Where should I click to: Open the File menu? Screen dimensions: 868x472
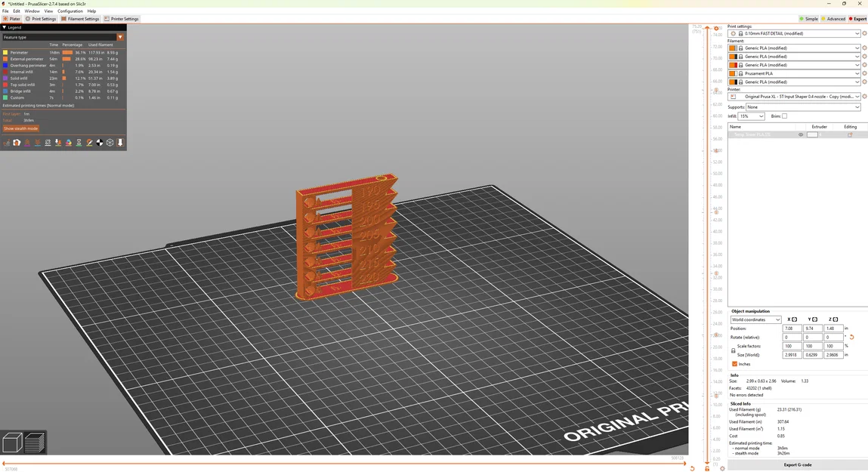click(x=5, y=11)
